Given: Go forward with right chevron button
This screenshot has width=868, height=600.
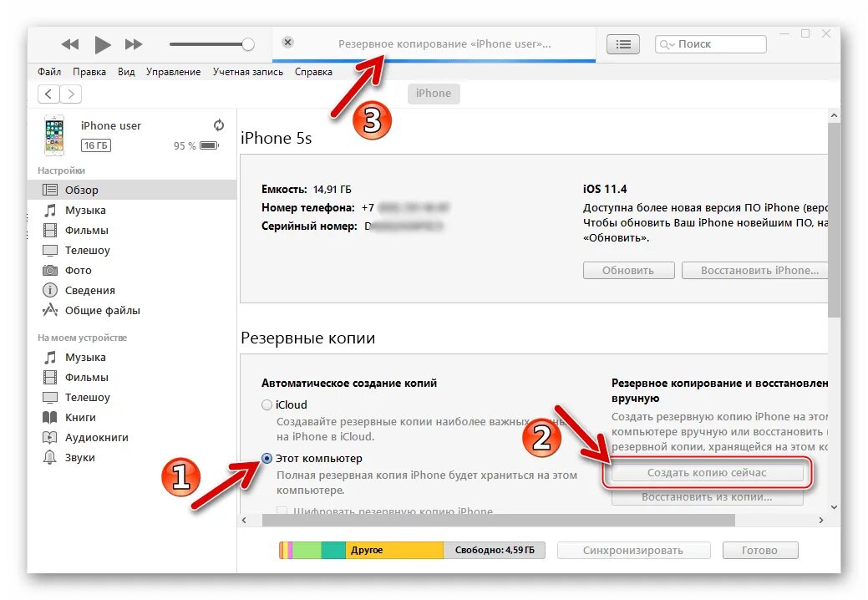Looking at the screenshot, I should (70, 94).
